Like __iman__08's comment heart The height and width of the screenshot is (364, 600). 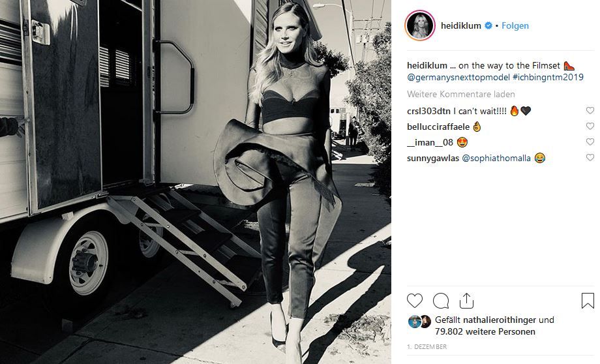(590, 142)
